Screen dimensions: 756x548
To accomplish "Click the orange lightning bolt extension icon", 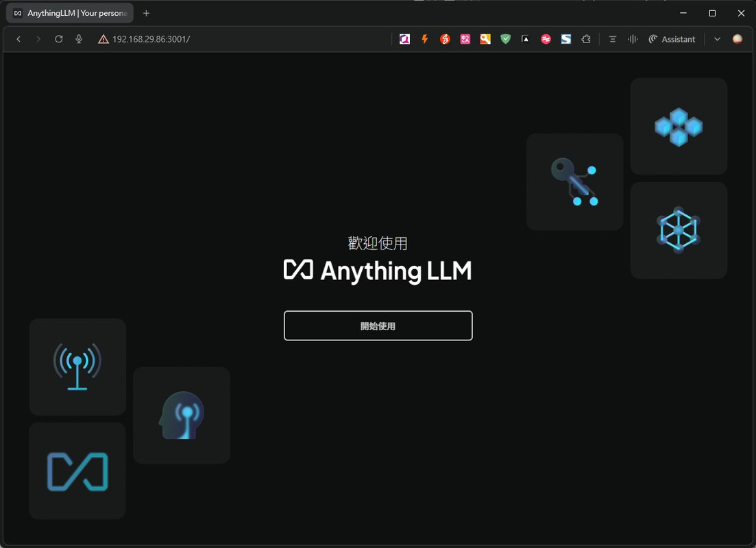I will [x=425, y=39].
